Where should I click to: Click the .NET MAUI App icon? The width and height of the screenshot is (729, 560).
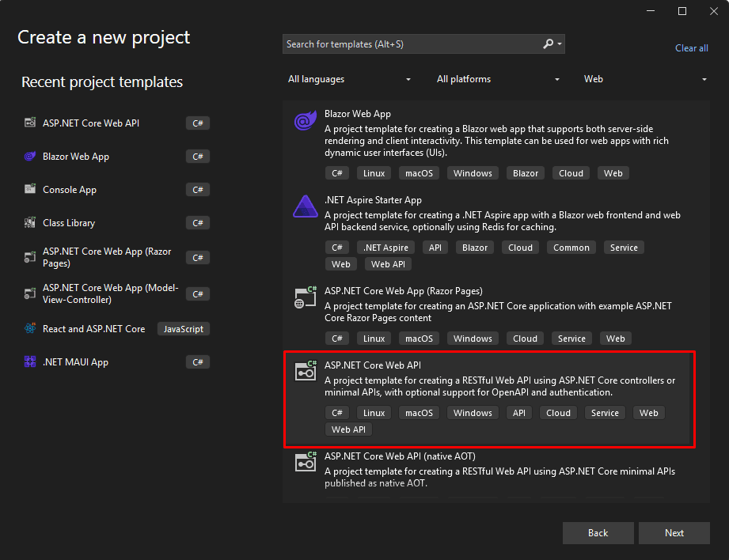(x=30, y=361)
